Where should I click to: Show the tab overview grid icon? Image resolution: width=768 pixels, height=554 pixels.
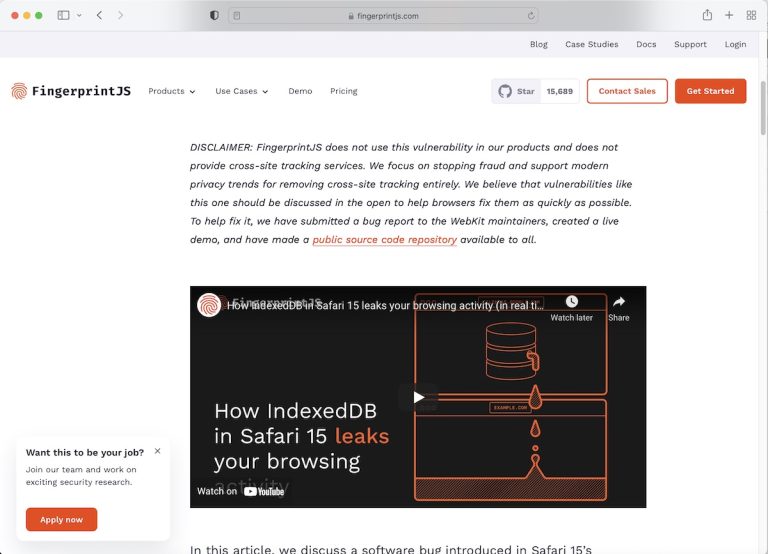pos(751,15)
